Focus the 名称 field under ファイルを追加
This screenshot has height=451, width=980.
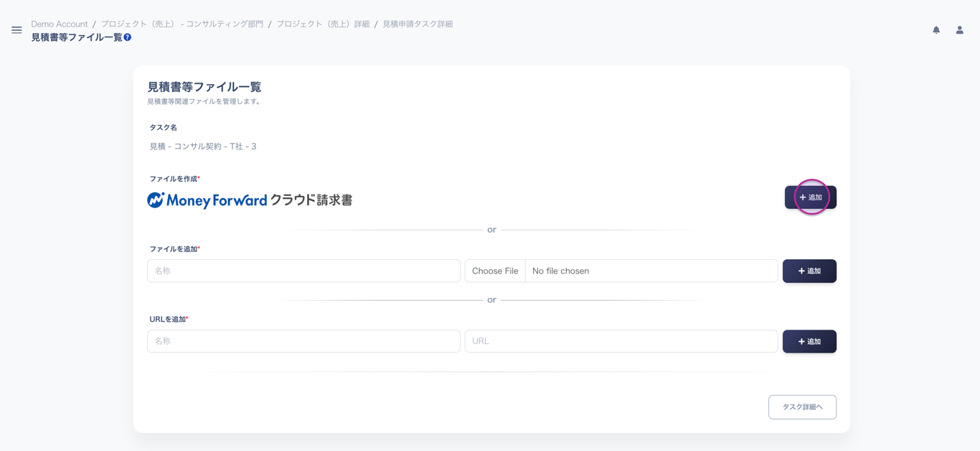point(303,271)
